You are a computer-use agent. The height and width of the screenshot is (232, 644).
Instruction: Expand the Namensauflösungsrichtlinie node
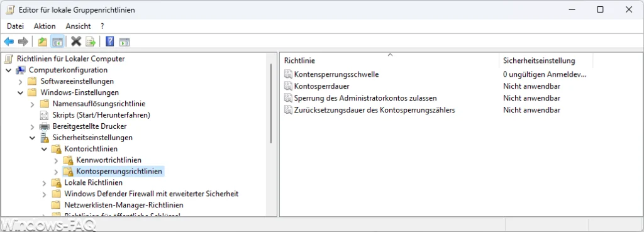[33, 104]
